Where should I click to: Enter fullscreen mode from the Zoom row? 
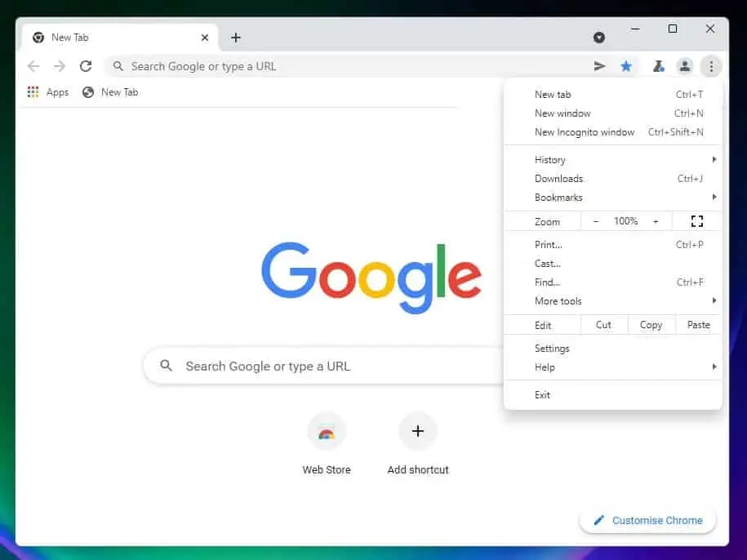click(x=697, y=221)
